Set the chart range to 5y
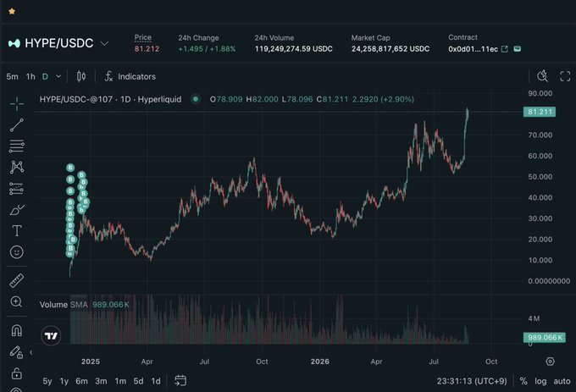The height and width of the screenshot is (392, 576). [47, 381]
